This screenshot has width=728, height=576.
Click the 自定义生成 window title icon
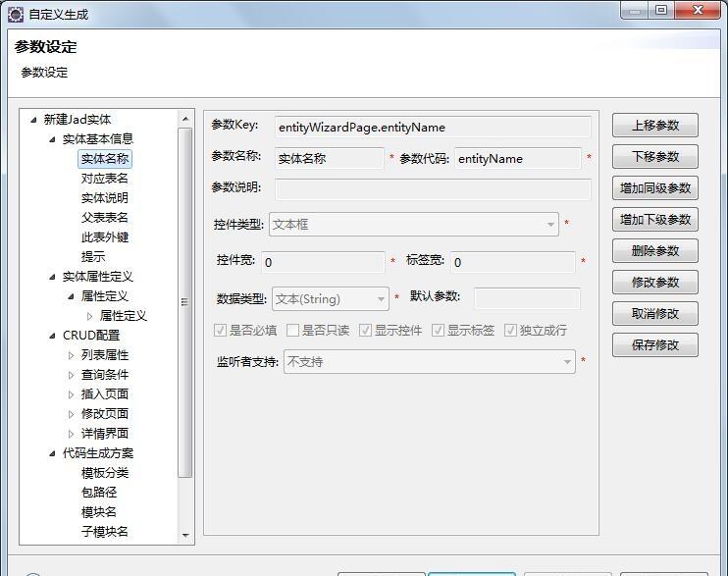pyautogui.click(x=16, y=14)
